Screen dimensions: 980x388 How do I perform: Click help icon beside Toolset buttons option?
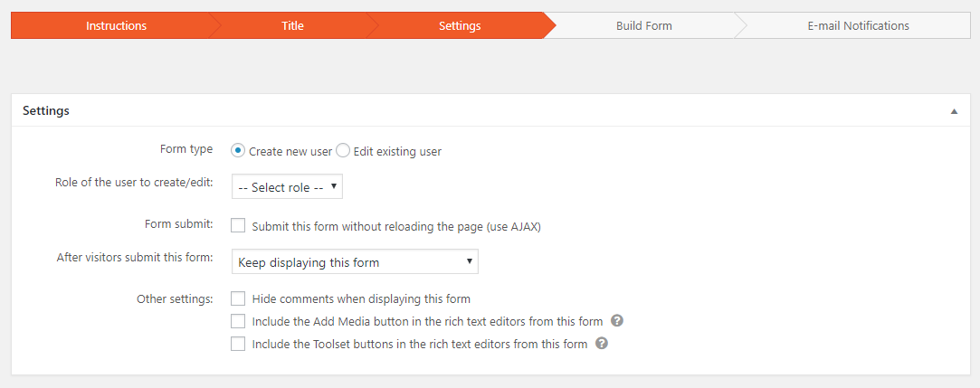(x=602, y=343)
